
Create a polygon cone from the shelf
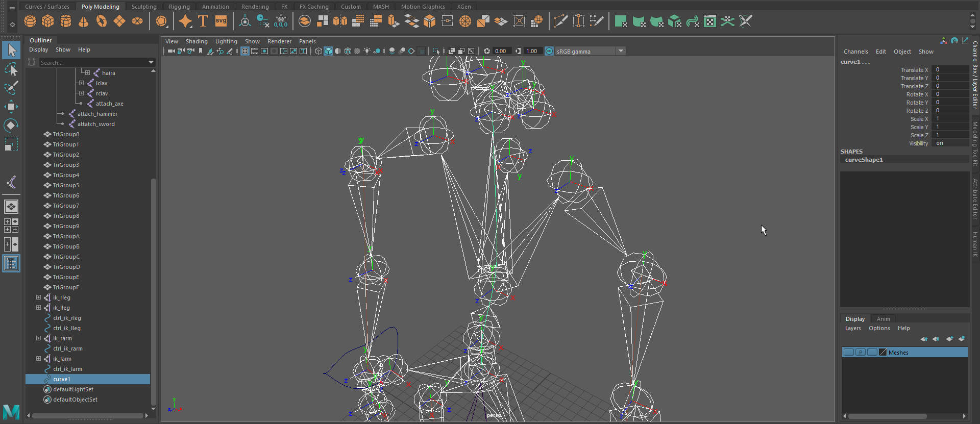pyautogui.click(x=84, y=21)
